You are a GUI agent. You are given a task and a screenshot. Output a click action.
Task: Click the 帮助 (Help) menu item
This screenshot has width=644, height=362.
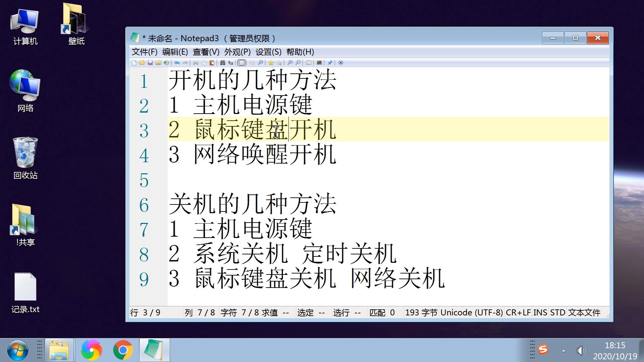click(300, 52)
